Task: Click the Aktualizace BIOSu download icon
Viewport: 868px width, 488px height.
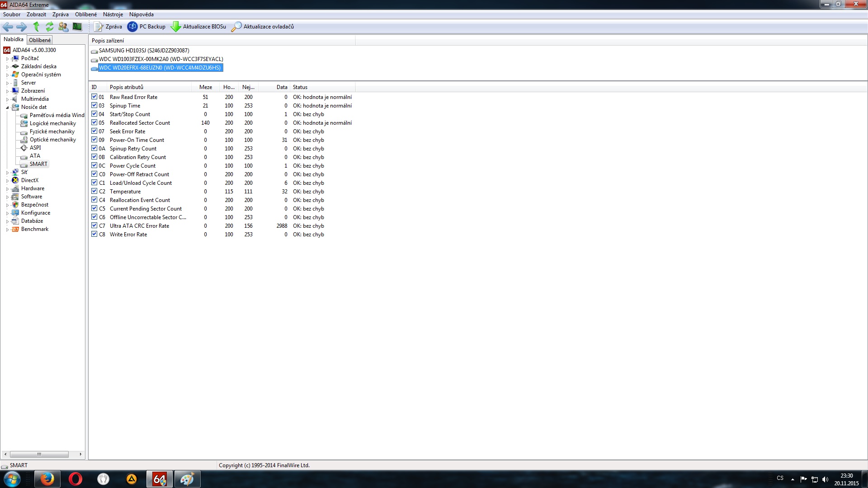Action: pyautogui.click(x=175, y=27)
